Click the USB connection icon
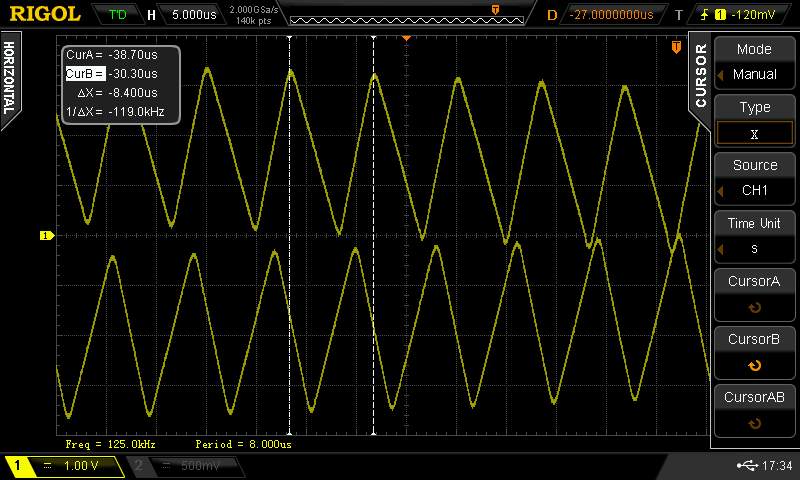 [747, 466]
